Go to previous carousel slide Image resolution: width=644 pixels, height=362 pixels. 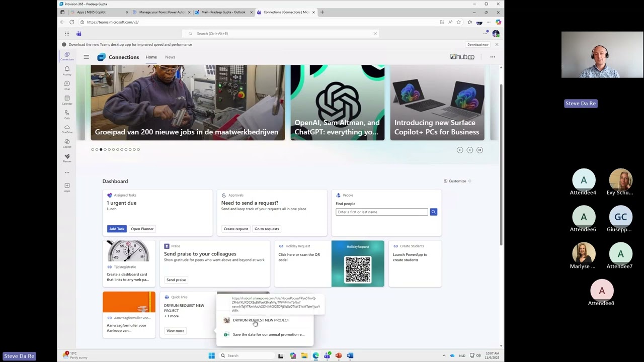459,150
